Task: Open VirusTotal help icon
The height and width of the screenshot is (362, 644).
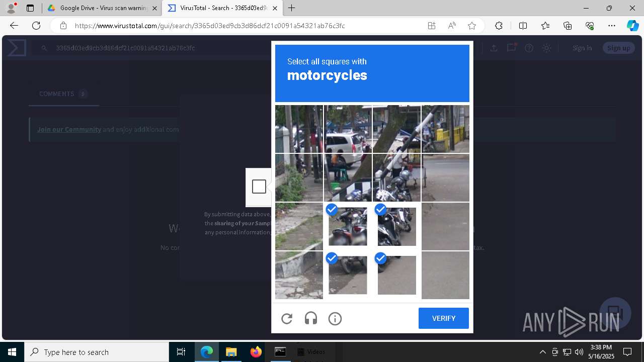Action: coord(529,48)
